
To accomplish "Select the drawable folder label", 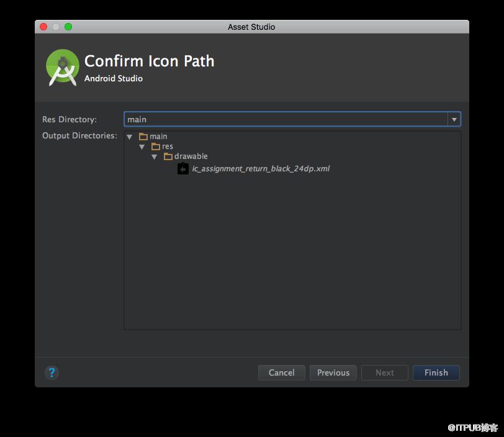I will point(191,156).
